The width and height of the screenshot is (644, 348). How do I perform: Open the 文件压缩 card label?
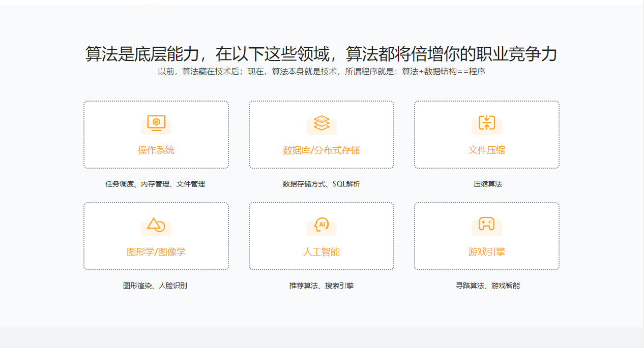coord(487,150)
